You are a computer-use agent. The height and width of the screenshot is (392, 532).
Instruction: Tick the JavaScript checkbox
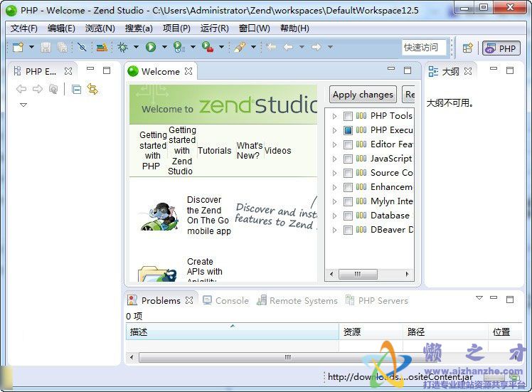click(348, 159)
